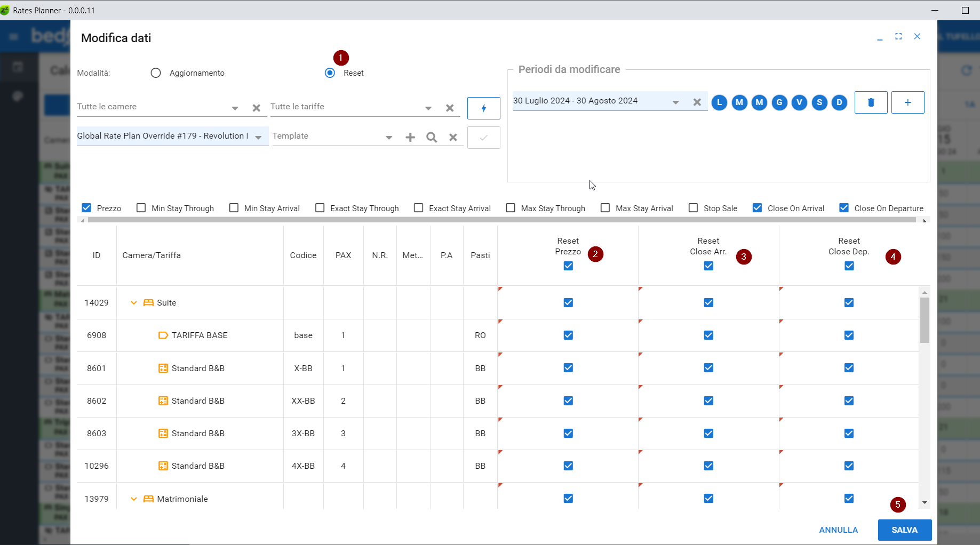Sort by Camera/Tariffa column header
Screen dimensions: 980x545
[152, 255]
